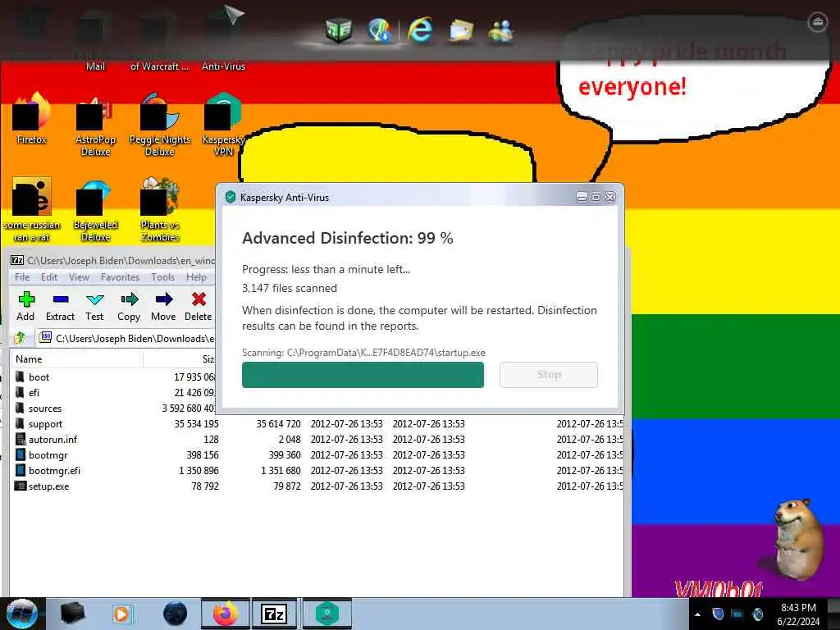
Task: Show hidden system tray icons
Action: click(x=697, y=614)
